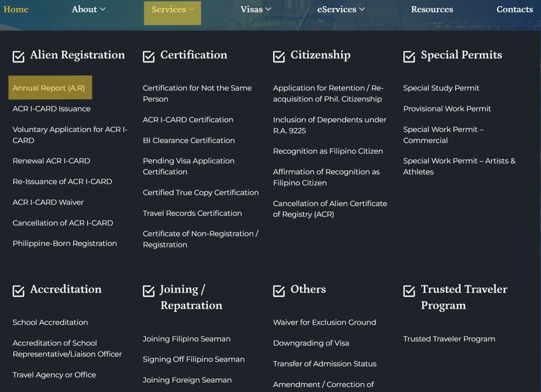Open Transfer of Admission Status
Image resolution: width=541 pixels, height=392 pixels.
coord(325,364)
